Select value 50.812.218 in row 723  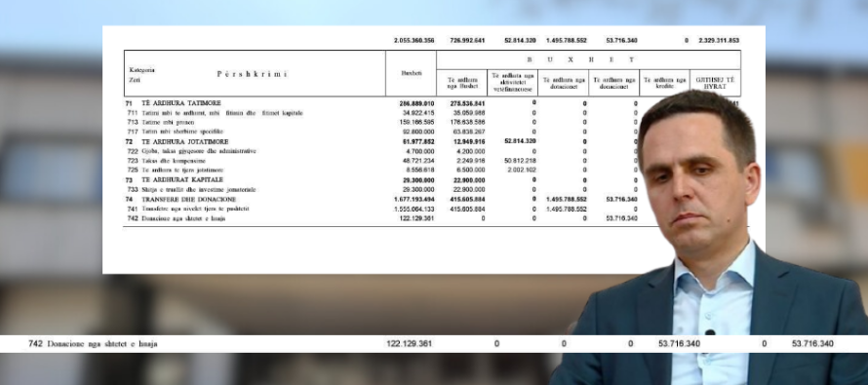pyautogui.click(x=520, y=161)
